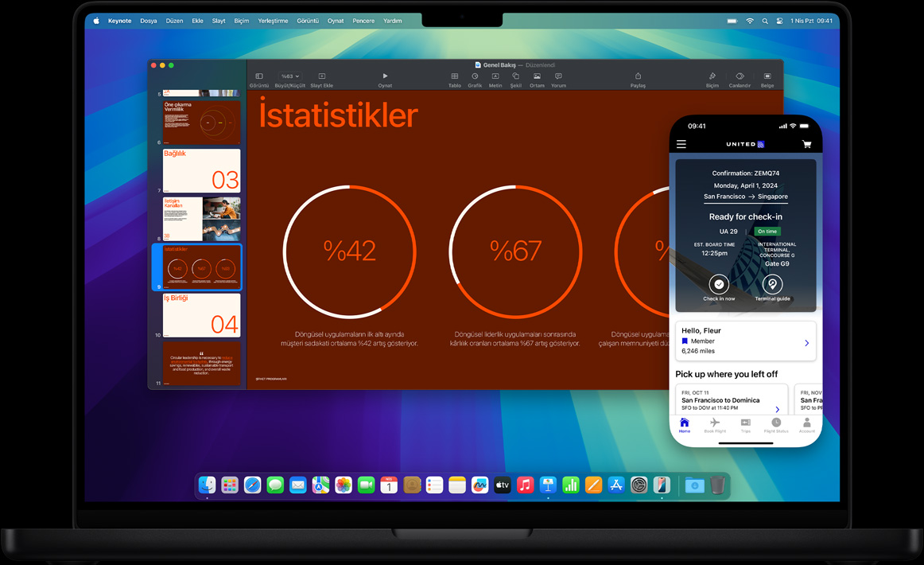
Task: Add a comment with Yorum
Action: [x=558, y=80]
